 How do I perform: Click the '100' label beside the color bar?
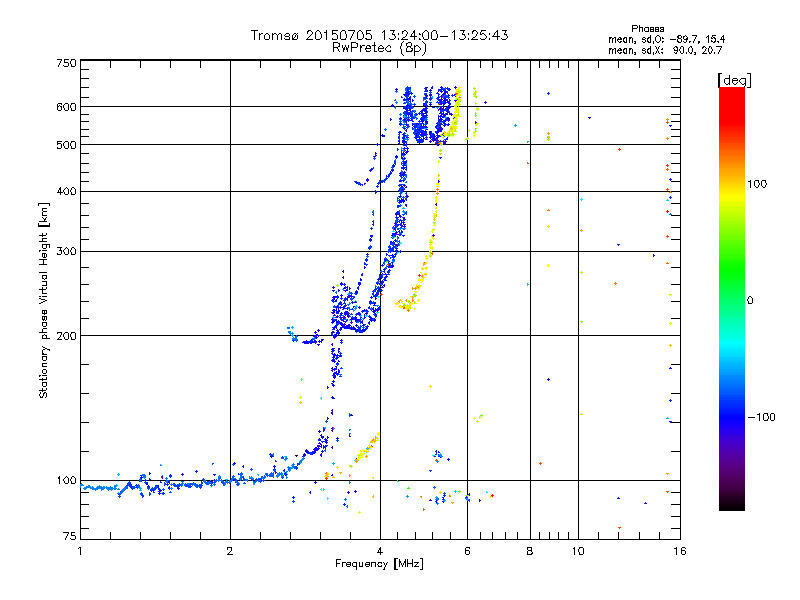[x=757, y=184]
